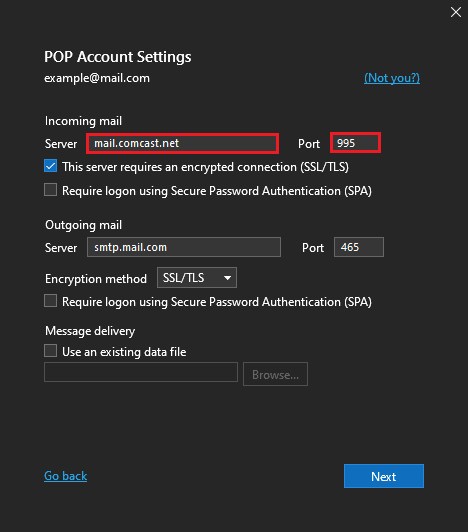Click the existing data file path field
Image resolution: width=468 pixels, height=532 pixels.
pyautogui.click(x=141, y=372)
